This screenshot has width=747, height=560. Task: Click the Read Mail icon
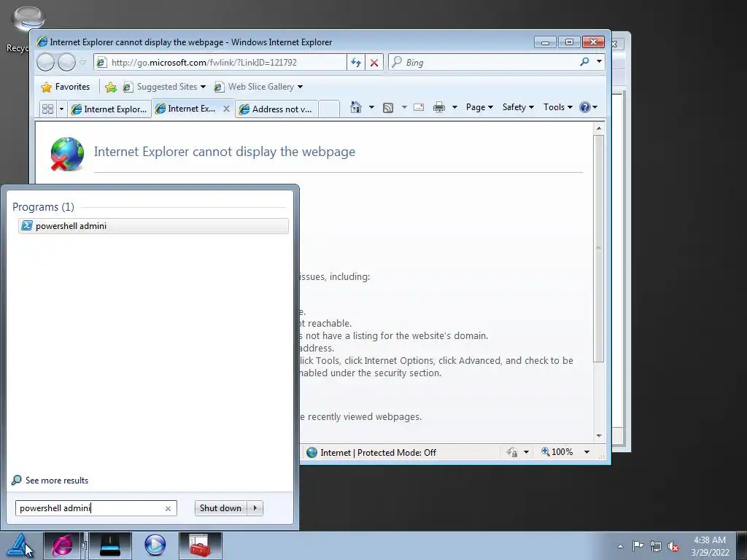click(x=419, y=107)
